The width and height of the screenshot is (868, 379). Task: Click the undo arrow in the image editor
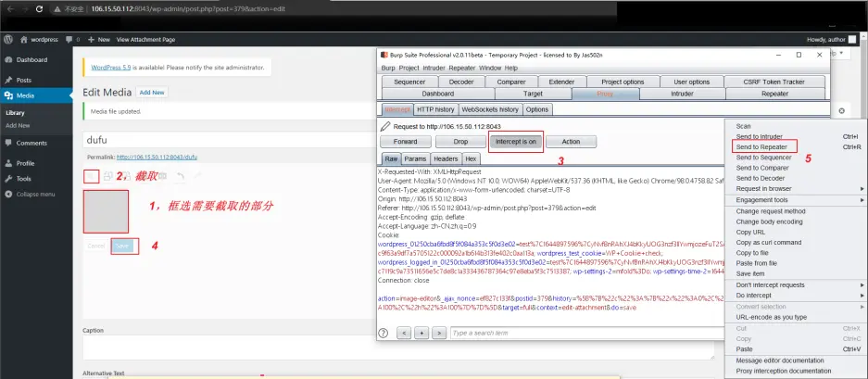point(180,176)
